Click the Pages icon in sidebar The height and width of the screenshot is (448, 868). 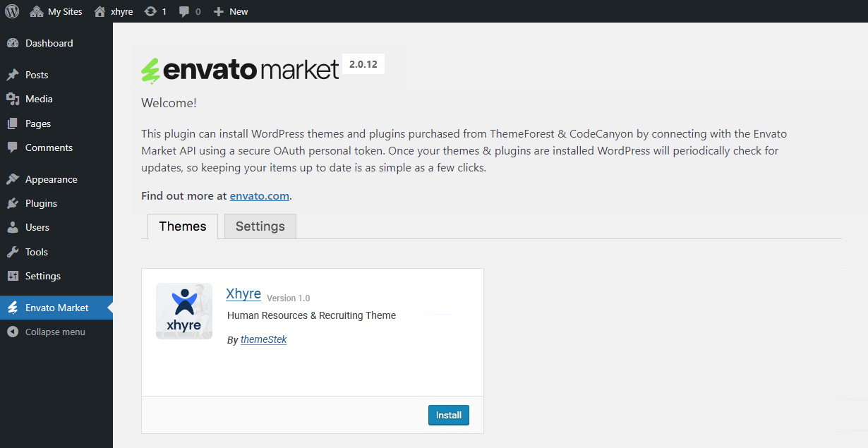13,123
